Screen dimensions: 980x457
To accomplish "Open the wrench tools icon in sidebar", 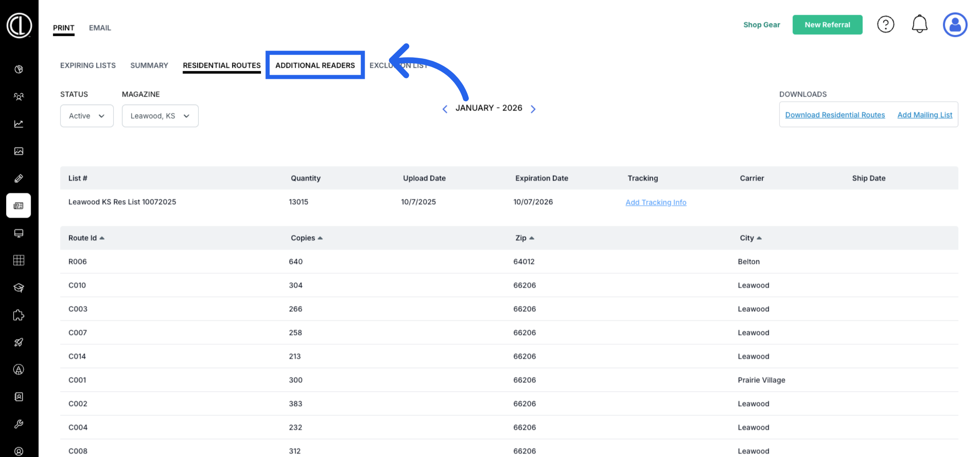I will point(19,424).
